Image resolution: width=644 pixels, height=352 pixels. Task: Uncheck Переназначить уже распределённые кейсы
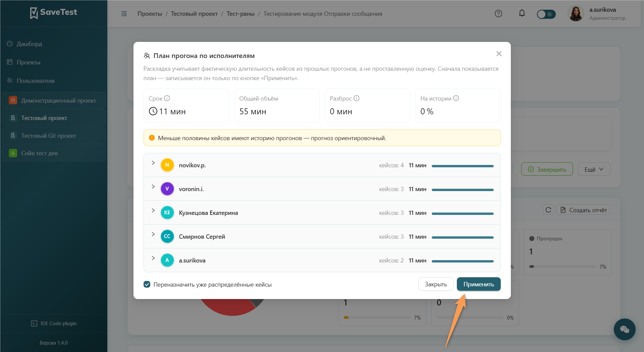pos(147,284)
